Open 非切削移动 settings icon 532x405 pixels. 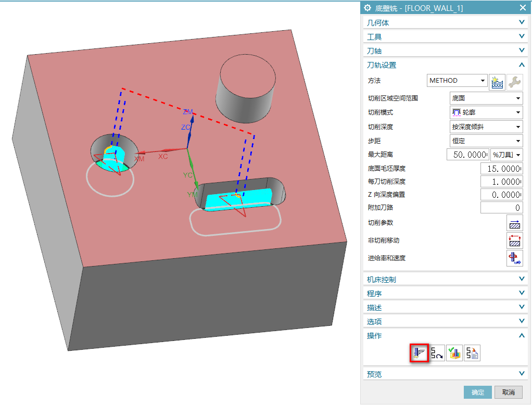point(514,241)
